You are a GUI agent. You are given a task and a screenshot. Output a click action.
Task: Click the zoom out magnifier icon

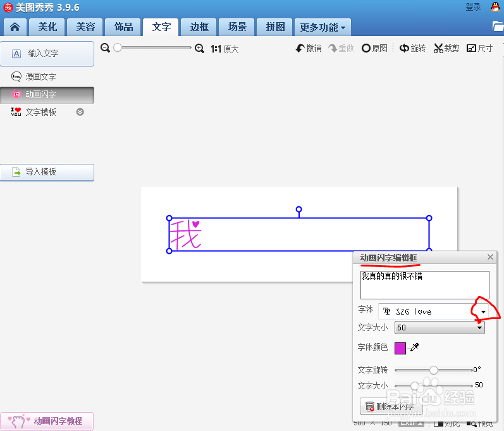point(105,48)
